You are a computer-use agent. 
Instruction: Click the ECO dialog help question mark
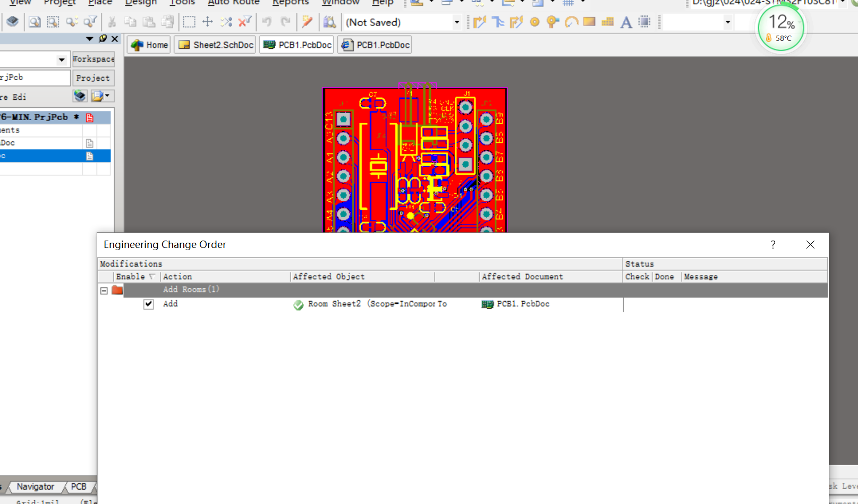[x=773, y=244]
